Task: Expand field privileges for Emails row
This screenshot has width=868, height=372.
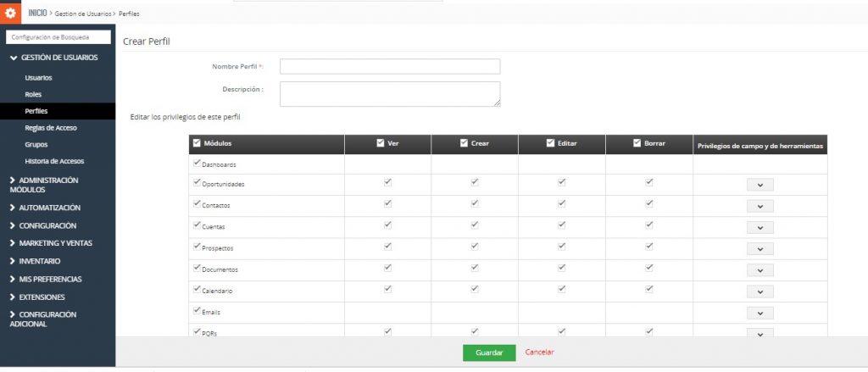Action: 759,313
